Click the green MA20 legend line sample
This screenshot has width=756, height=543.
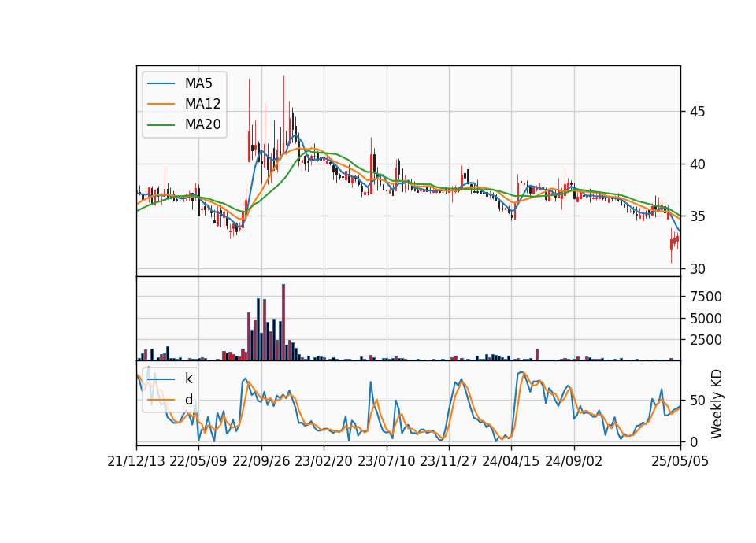point(161,125)
